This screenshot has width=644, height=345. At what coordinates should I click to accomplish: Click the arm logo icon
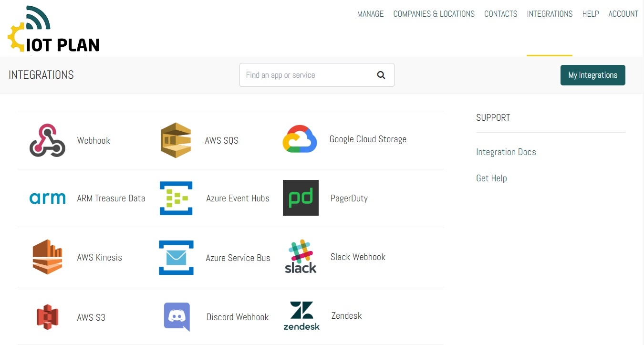click(47, 199)
